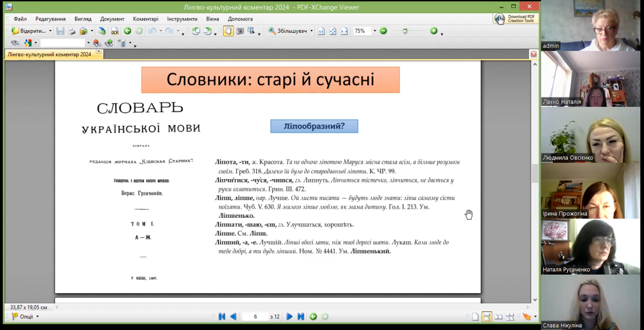The width and height of the screenshot is (644, 330).
Task: Click the zoom level slider handle
Action: click(405, 31)
